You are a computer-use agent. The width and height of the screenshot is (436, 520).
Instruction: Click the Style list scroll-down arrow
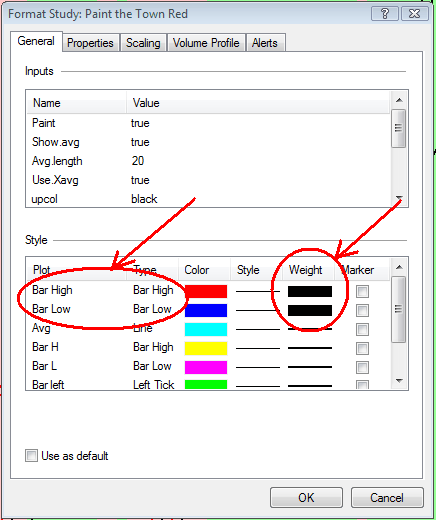pos(399,381)
